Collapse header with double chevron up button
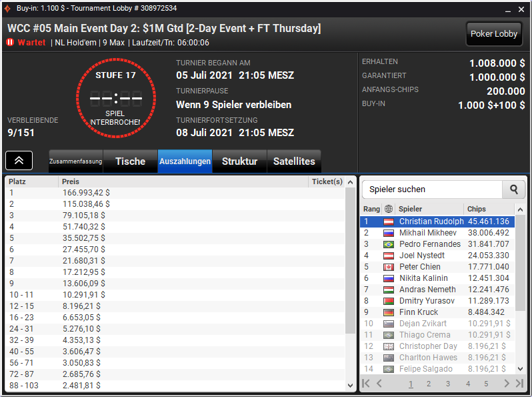The height and width of the screenshot is (397, 532). click(x=19, y=160)
